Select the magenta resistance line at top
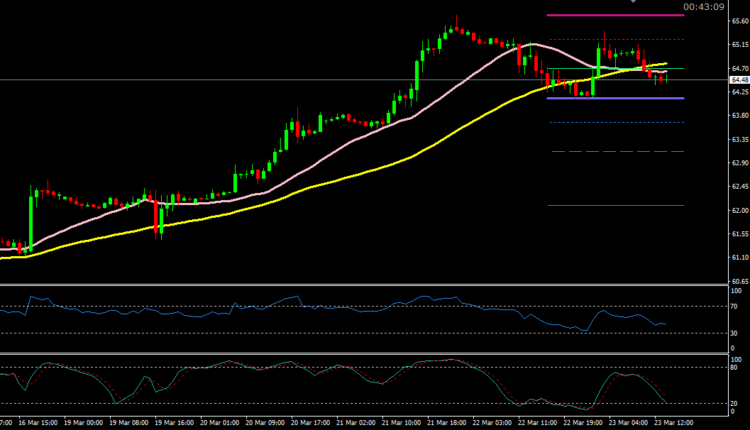This screenshot has height=430, width=750. pyautogui.click(x=614, y=16)
